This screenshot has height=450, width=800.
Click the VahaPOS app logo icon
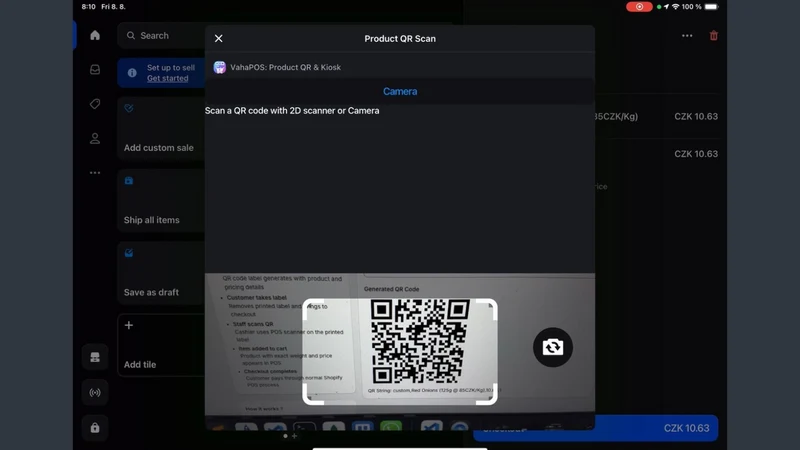(219, 67)
